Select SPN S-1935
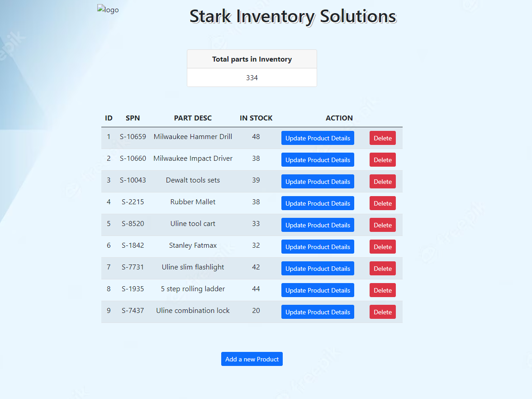The image size is (532, 399). [133, 288]
